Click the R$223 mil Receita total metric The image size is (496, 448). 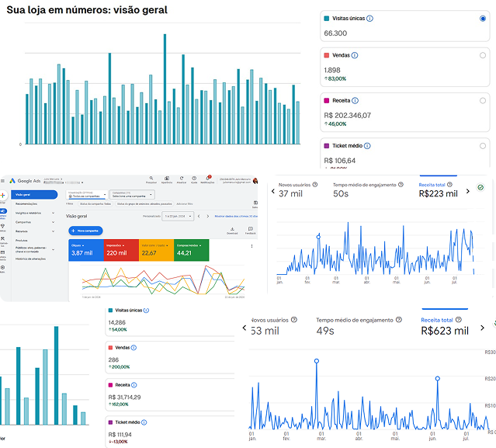439,194
